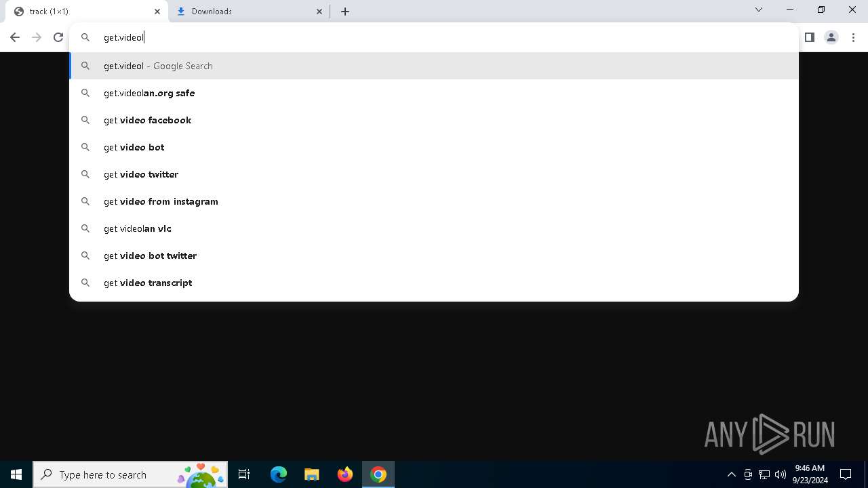Open the notifications action center
The height and width of the screenshot is (488, 868).
[846, 474]
